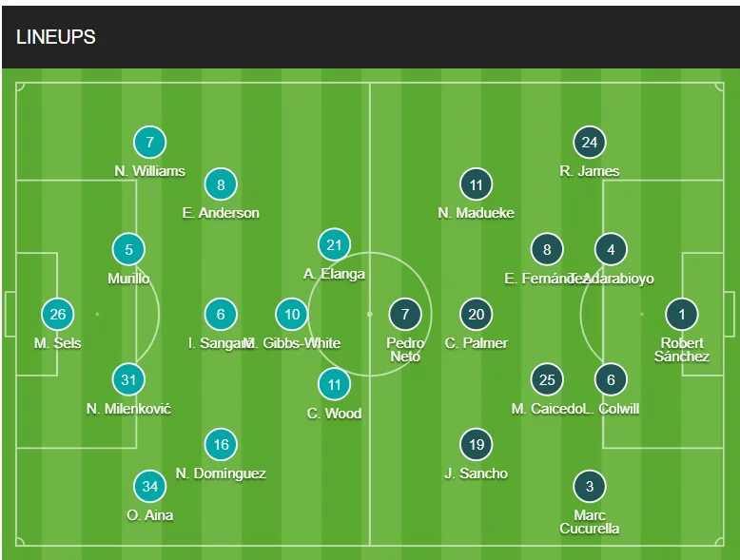740x560 pixels.
Task: Click the N. Milenković name label
Action: coord(128,409)
